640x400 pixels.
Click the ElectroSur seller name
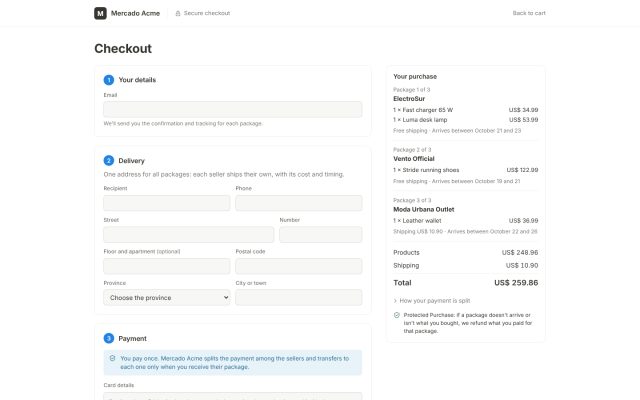coord(409,99)
